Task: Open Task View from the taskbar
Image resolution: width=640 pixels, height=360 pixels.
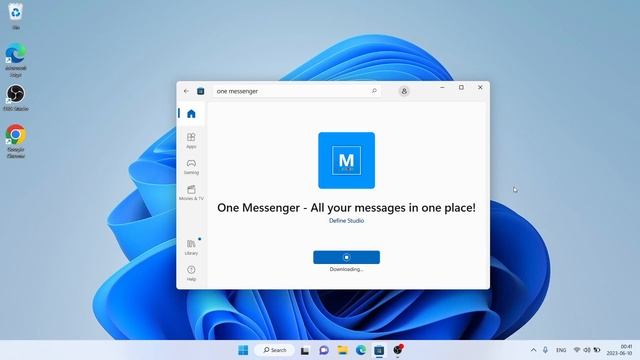Action: [305, 350]
